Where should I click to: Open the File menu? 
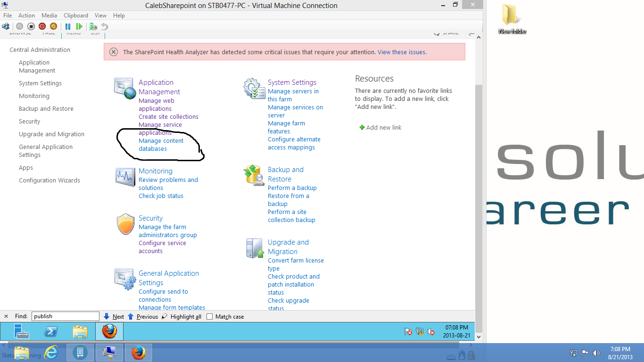click(x=8, y=16)
